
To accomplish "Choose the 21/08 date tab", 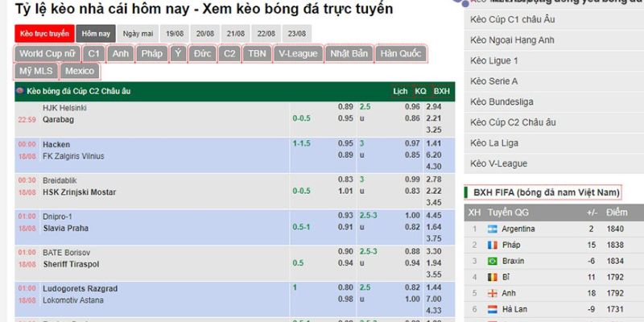I will [236, 34].
